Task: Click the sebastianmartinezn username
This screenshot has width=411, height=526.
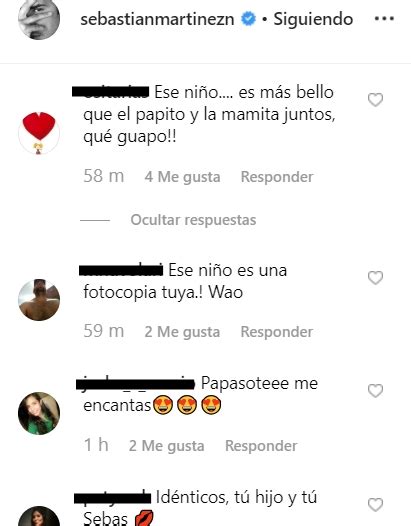Action: [x=157, y=19]
